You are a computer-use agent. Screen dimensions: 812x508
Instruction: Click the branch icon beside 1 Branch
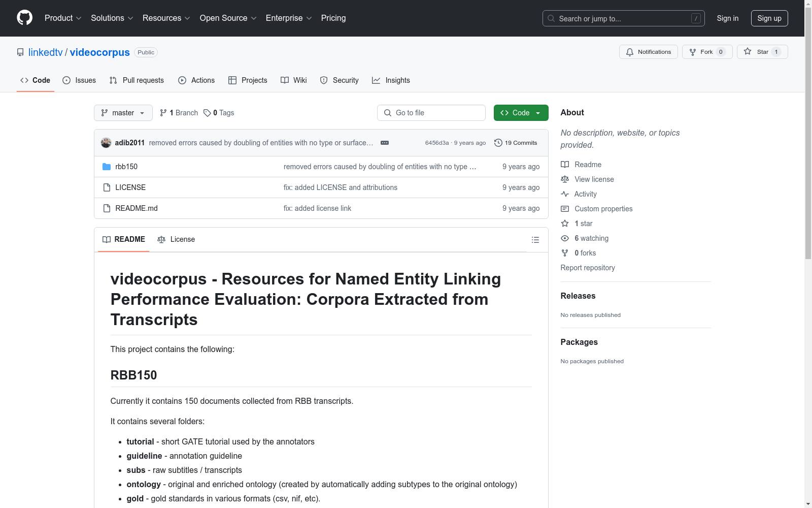pos(163,113)
